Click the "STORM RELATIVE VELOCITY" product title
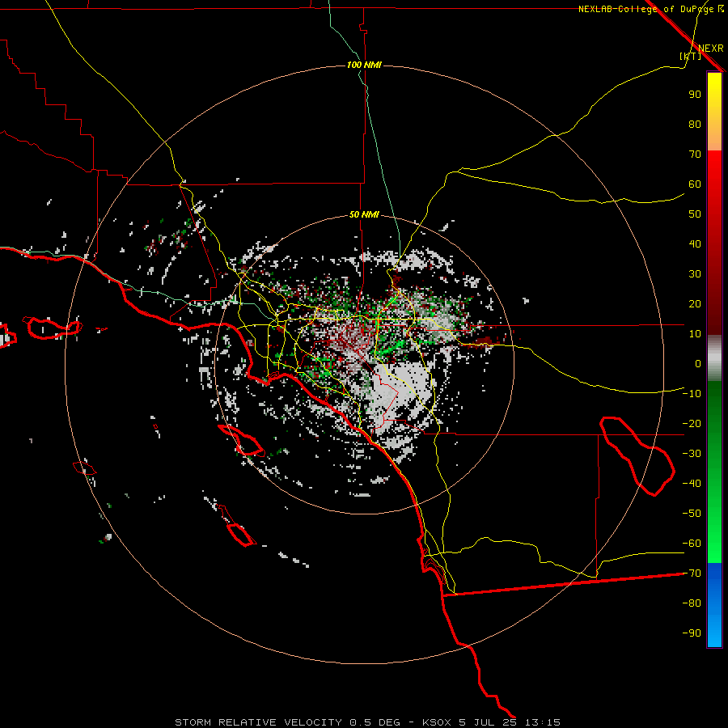 click(258, 722)
